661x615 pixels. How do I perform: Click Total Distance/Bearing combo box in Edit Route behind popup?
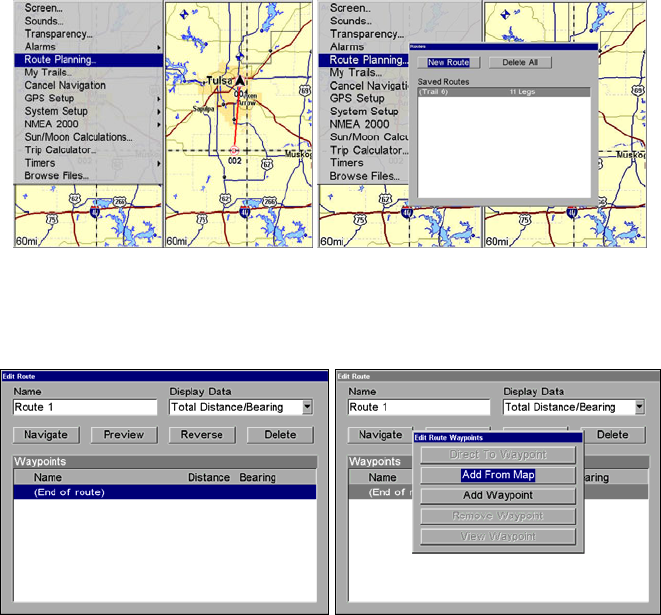574,407
